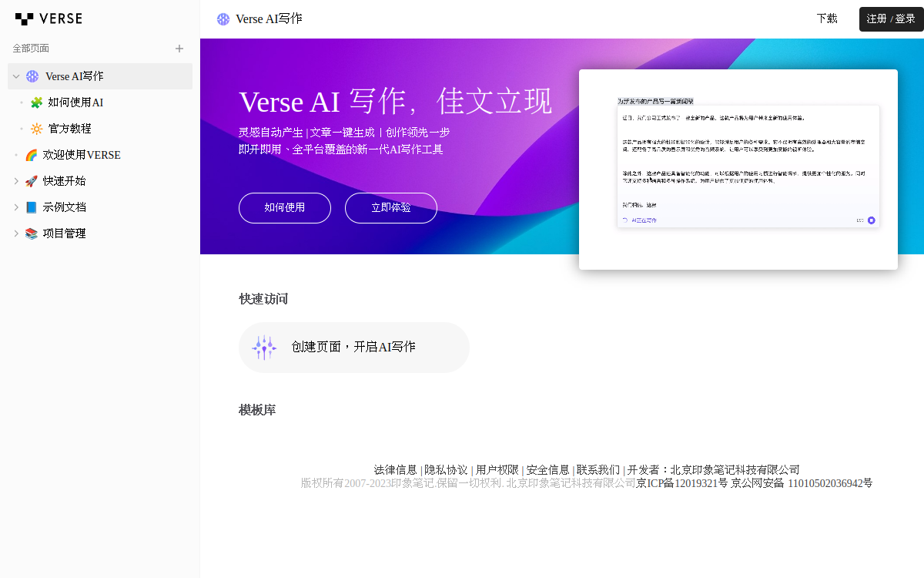
Task: Click the rainbow icon of 欢迎使用VERSE
Action: tap(31, 155)
